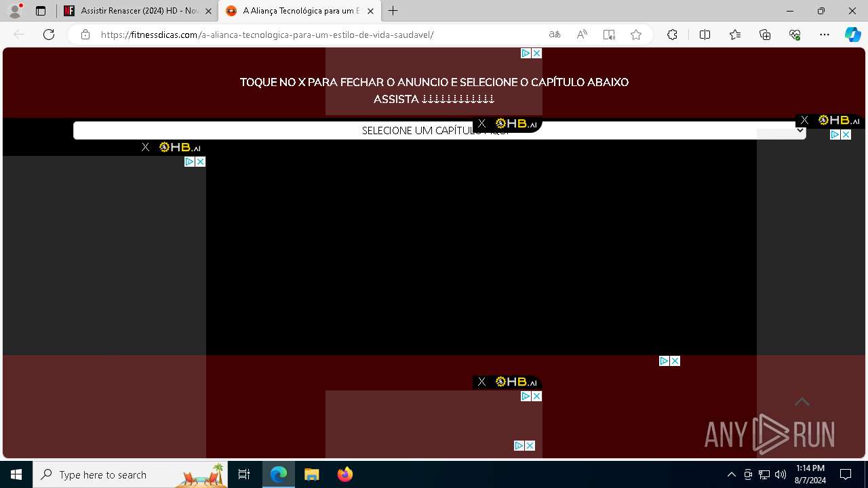Close the lower right banner ad
This screenshot has width=868, height=488.
675,361
